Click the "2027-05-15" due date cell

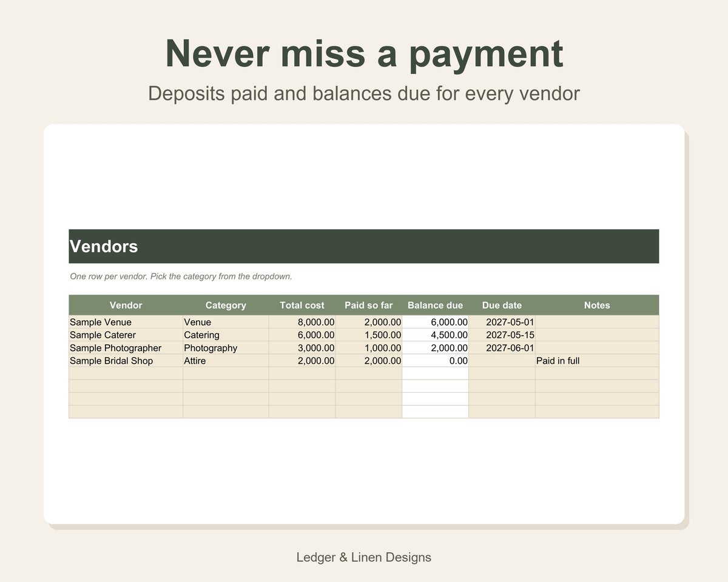tap(502, 335)
